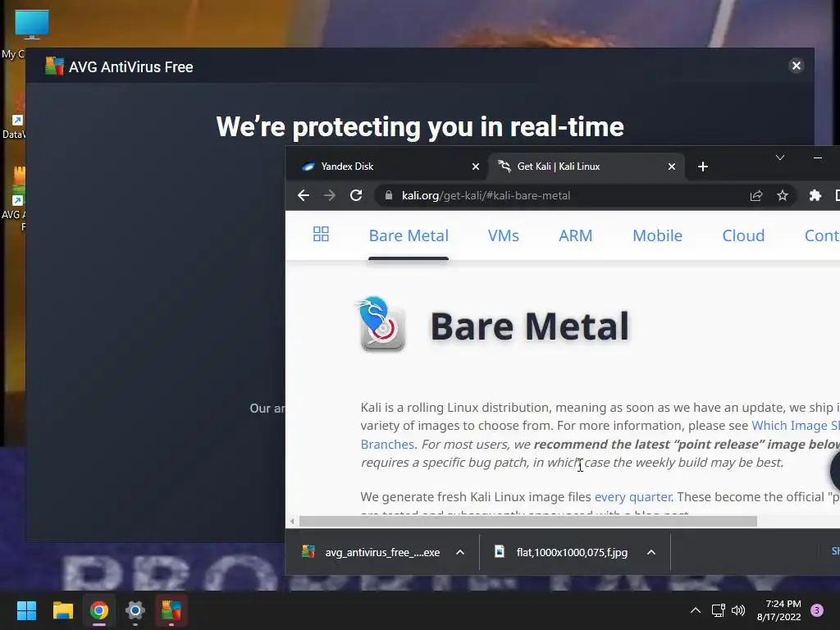Image resolution: width=840 pixels, height=630 pixels.
Task: Open the Windows Start menu
Action: [26, 610]
